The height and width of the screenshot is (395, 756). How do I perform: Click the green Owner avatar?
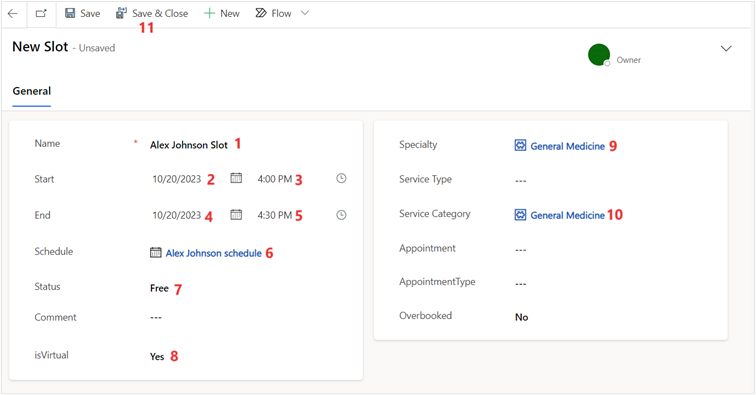[x=599, y=54]
